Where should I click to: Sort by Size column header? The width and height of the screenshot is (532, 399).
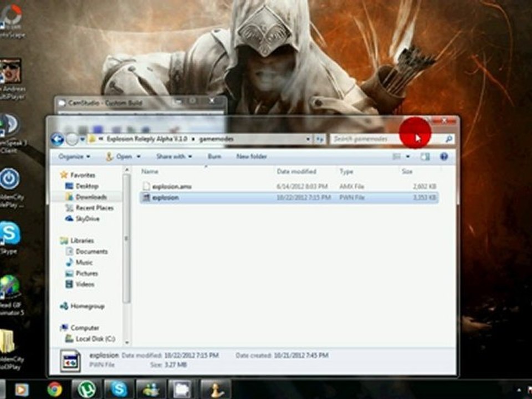point(407,171)
